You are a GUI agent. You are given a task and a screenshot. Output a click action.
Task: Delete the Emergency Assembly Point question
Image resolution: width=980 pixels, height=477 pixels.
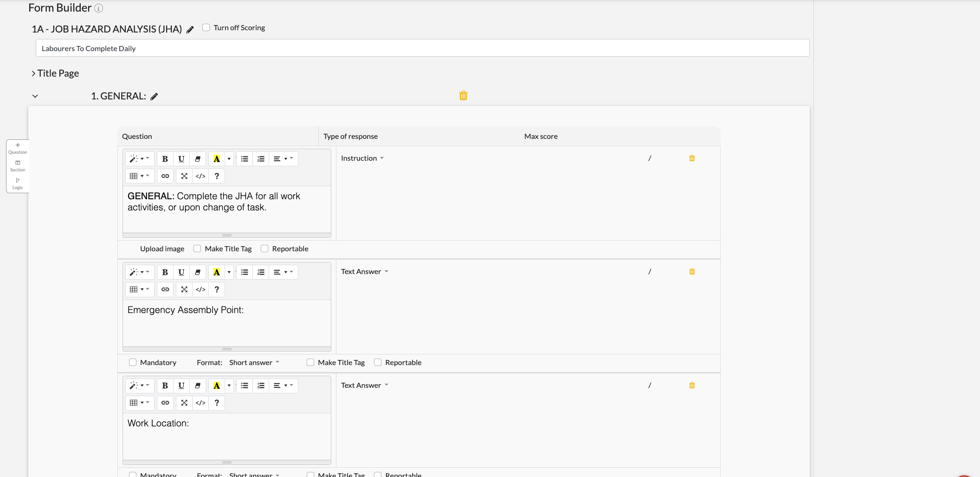point(692,272)
